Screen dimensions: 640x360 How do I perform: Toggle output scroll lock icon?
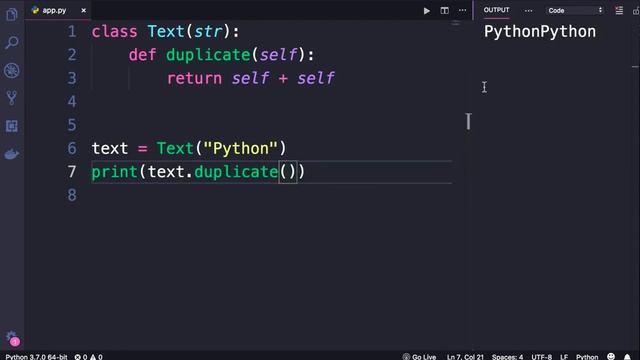point(636,11)
